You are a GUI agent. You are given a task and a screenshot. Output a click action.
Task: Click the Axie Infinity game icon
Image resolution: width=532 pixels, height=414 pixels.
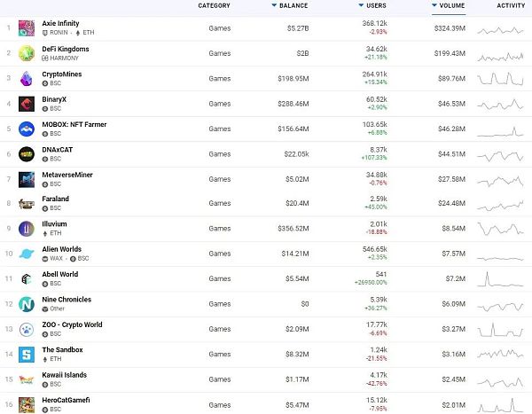[26, 27]
